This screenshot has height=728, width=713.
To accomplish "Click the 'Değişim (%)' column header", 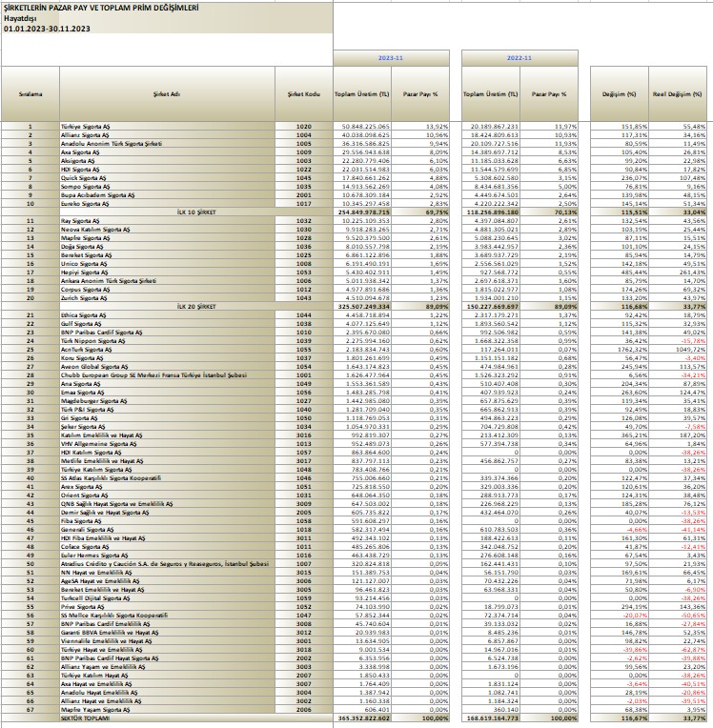I will point(620,94).
